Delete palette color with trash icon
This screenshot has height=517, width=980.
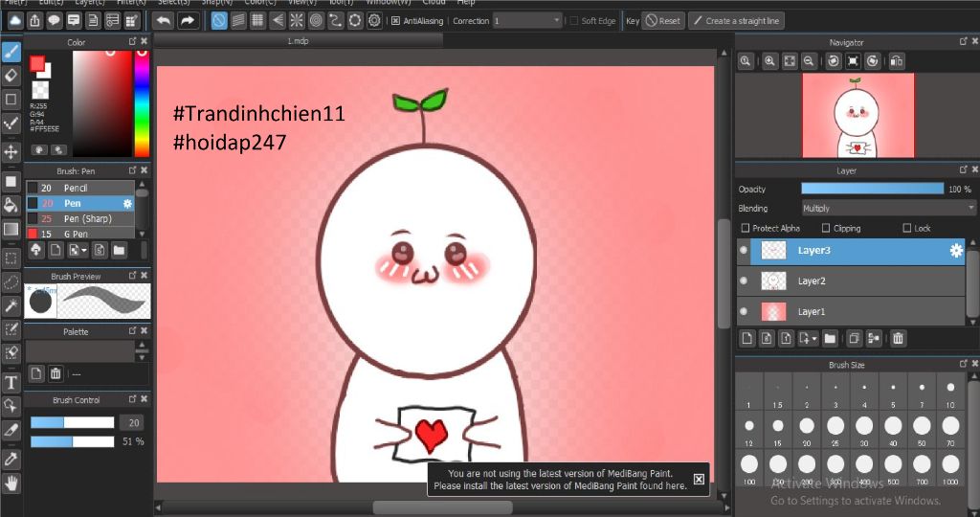coord(56,373)
